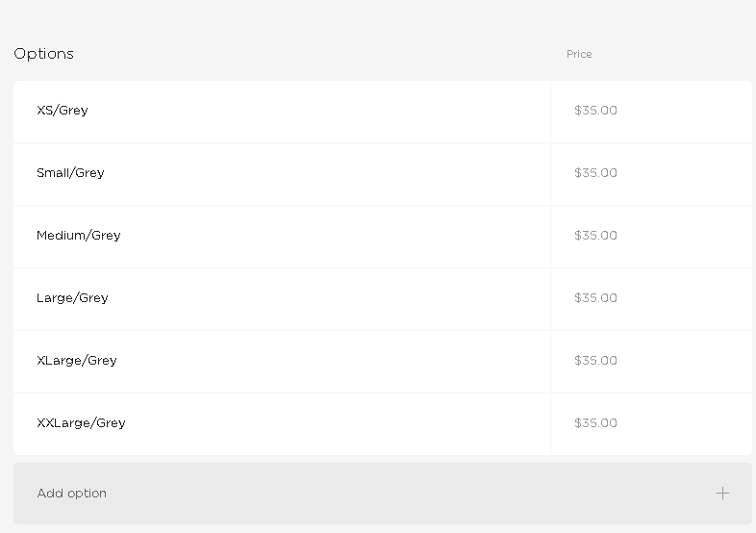The height and width of the screenshot is (533, 756).
Task: Edit the $35.00 price for XLarge/Grey
Action: point(651,362)
